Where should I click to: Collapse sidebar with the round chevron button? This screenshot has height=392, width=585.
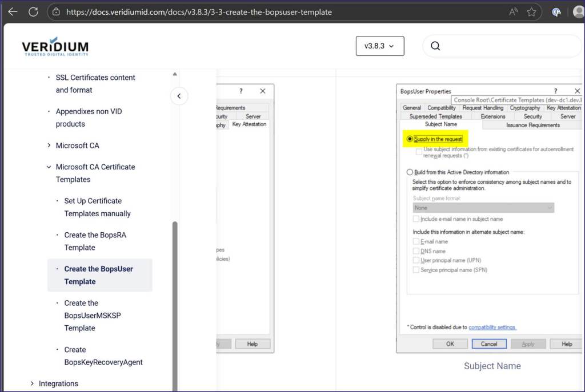179,96
